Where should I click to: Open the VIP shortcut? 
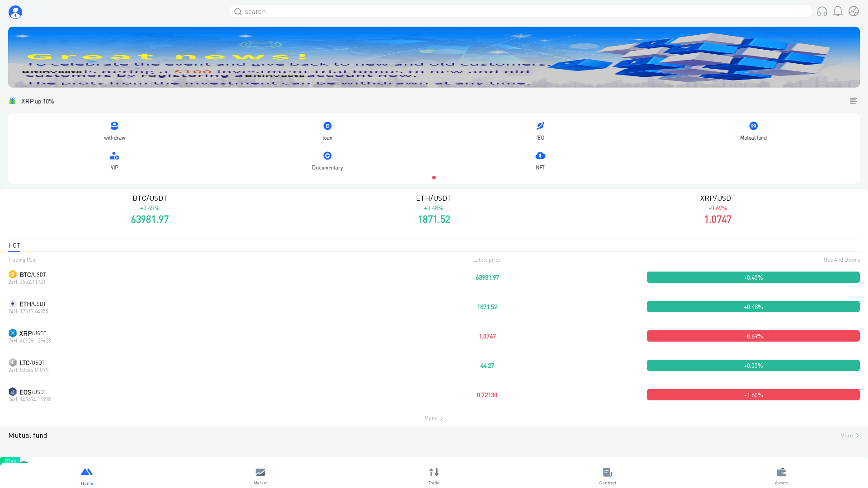point(114,161)
